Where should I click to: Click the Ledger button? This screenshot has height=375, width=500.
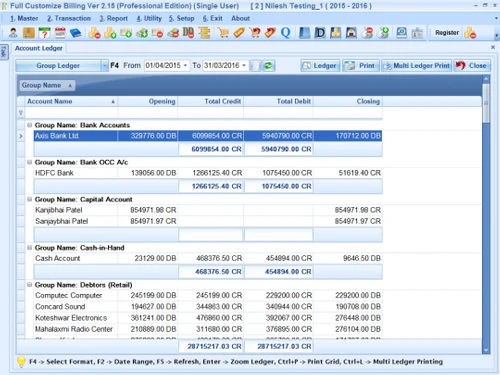(320, 66)
